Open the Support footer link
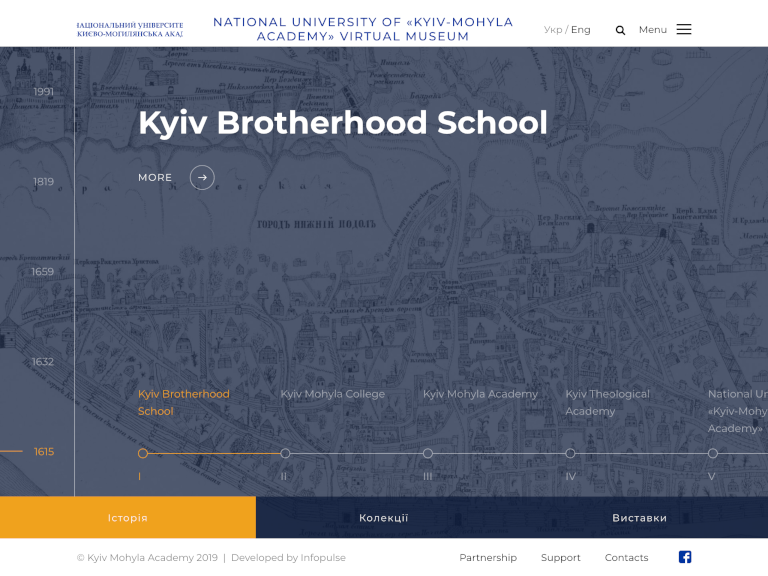This screenshot has height=576, width=768. click(560, 557)
